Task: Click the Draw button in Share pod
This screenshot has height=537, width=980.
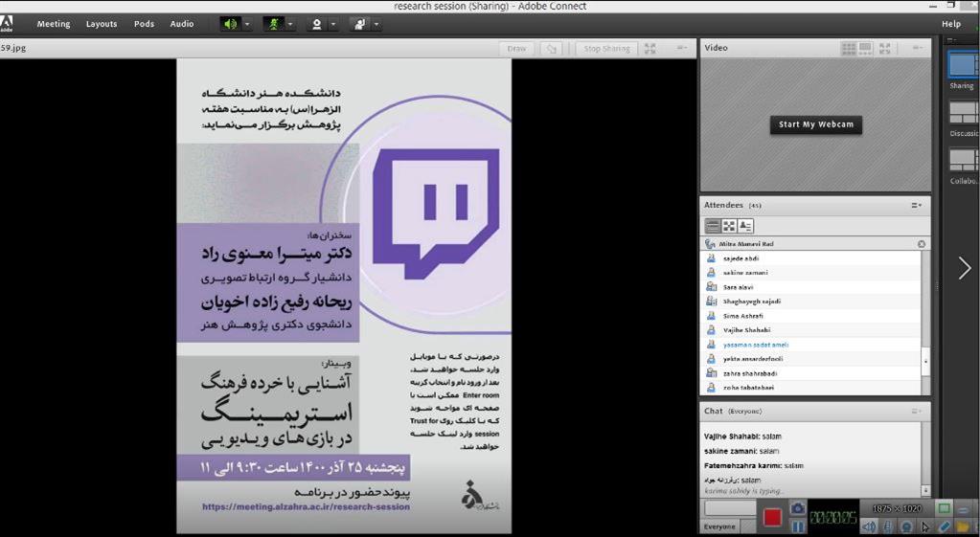Action: click(x=516, y=49)
